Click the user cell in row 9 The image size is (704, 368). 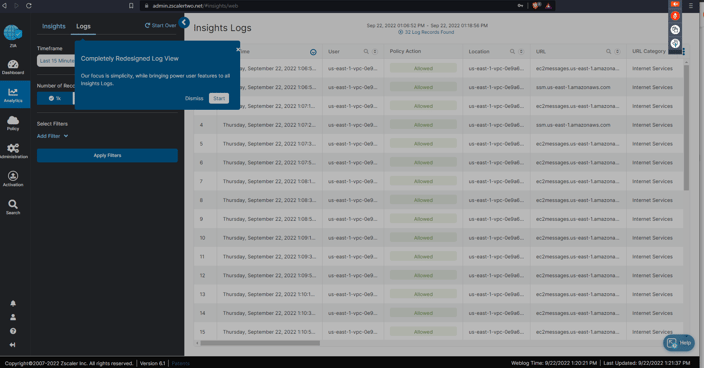tap(352, 219)
